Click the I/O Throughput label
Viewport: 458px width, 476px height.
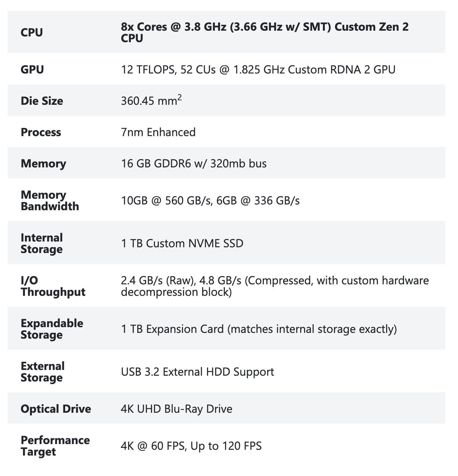(53, 286)
